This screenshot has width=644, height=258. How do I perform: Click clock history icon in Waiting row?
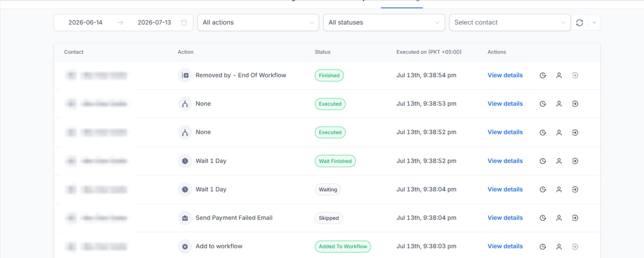click(x=543, y=190)
